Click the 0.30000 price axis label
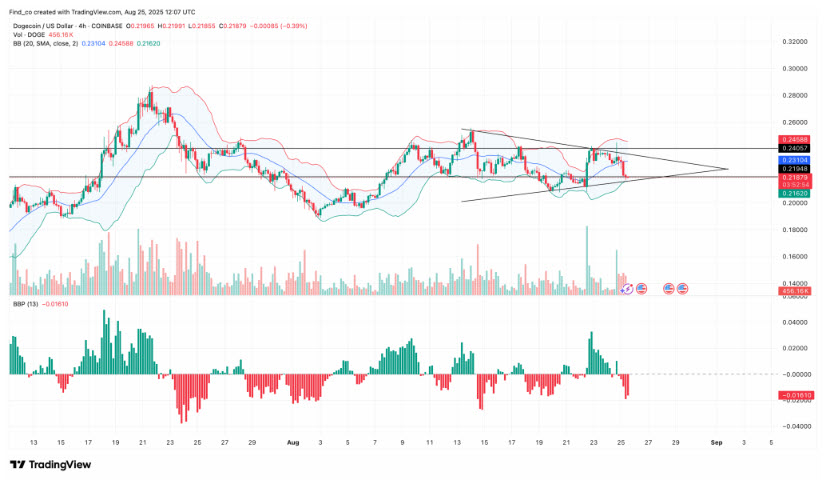 (x=795, y=69)
